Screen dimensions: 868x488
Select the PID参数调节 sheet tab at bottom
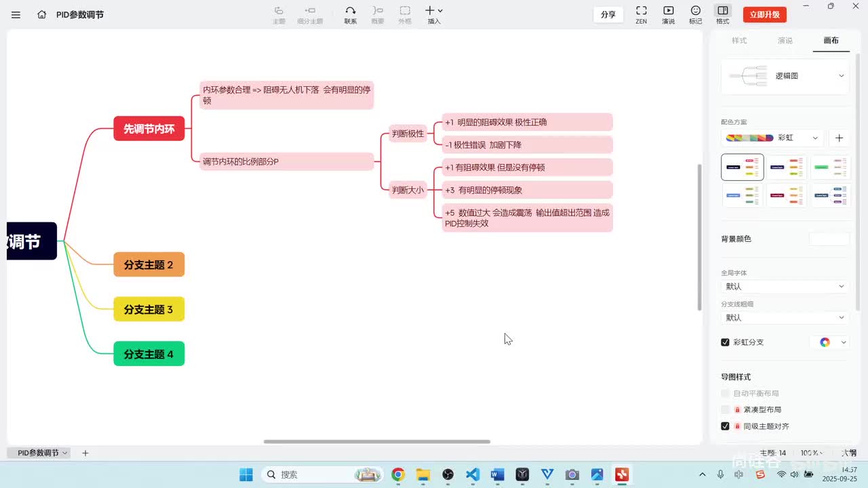pyautogui.click(x=43, y=453)
